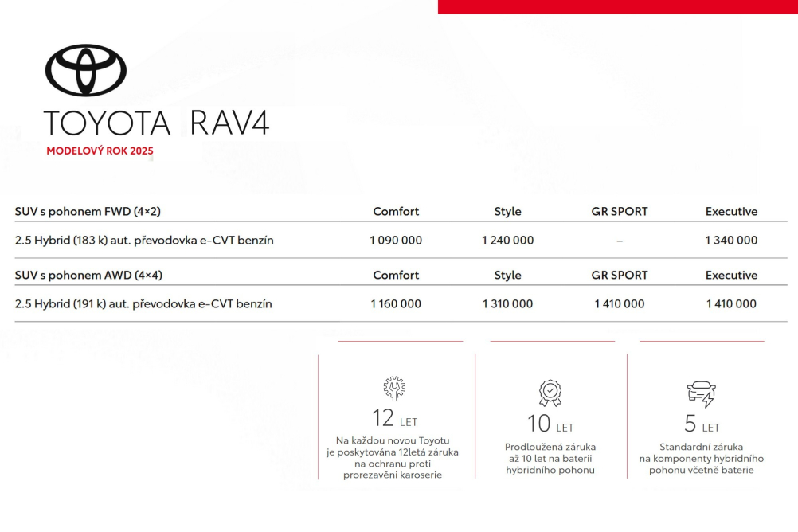Click the hybrid car icon above 5 LET

click(x=701, y=394)
